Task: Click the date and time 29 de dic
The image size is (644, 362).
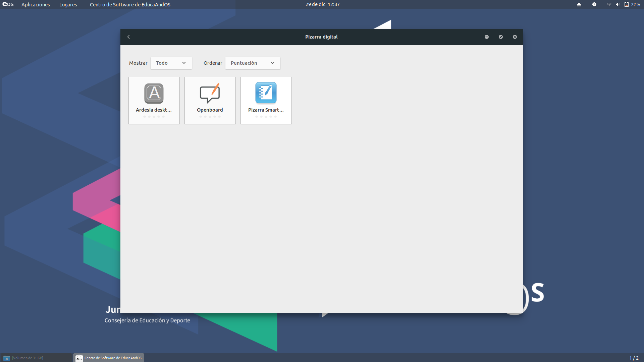Action: 322,4
